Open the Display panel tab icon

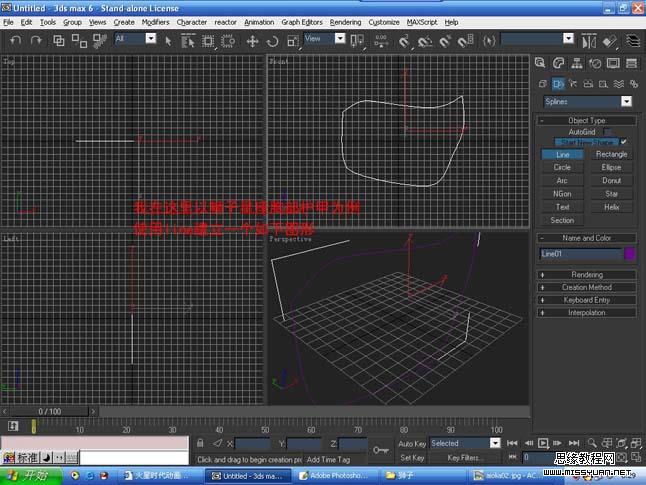coord(613,63)
